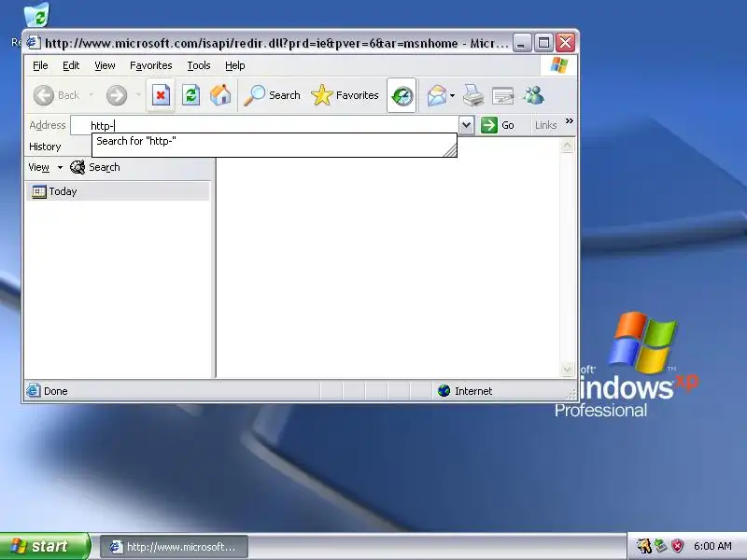Click the autocomplete dropdown resize grip
Viewport: 747px width, 560px height.
click(450, 150)
